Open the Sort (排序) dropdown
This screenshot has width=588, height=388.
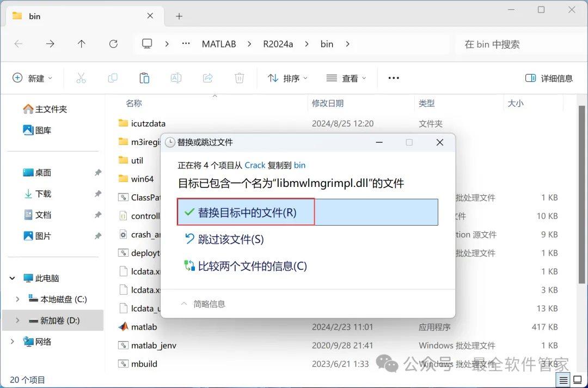(287, 78)
